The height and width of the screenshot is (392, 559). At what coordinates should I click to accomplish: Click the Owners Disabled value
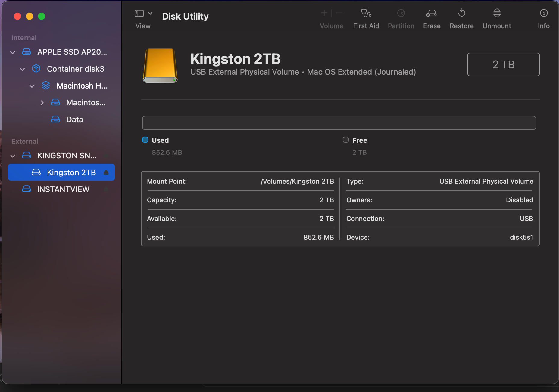[520, 200]
